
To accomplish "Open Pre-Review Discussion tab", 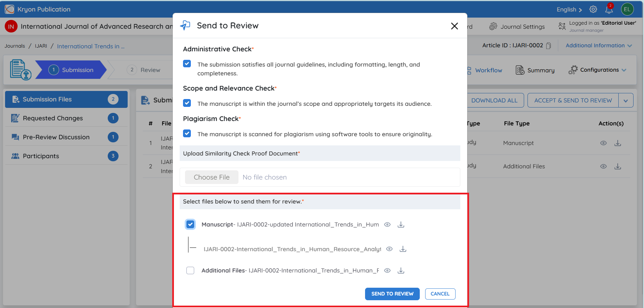I will [66, 137].
